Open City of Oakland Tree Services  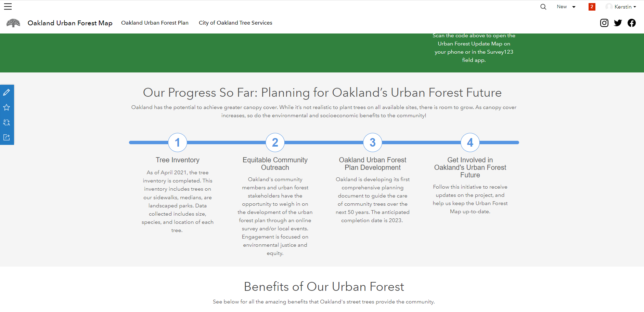(235, 23)
